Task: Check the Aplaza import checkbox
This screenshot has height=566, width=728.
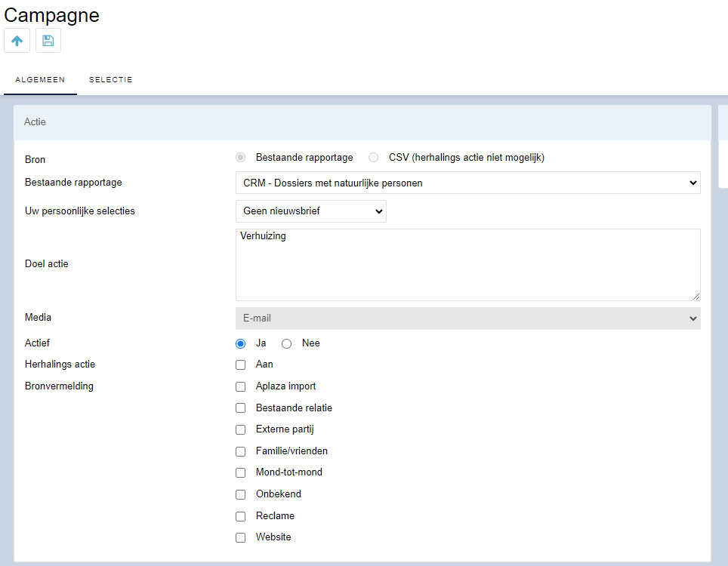Action: tap(240, 387)
